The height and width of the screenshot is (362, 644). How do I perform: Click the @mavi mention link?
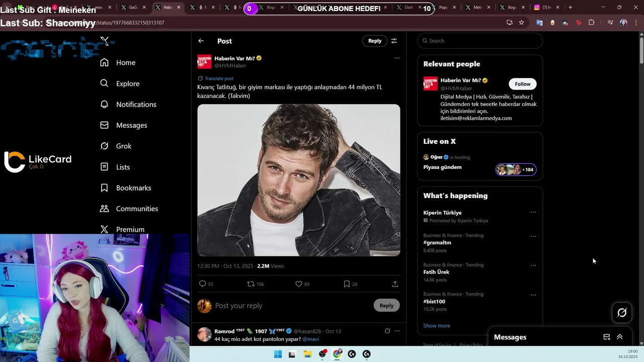pyautogui.click(x=310, y=339)
